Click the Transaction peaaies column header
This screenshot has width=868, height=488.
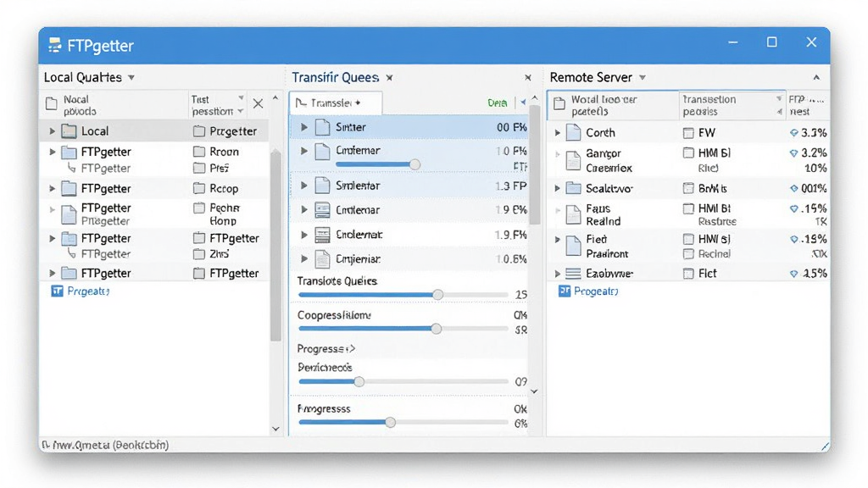732,105
